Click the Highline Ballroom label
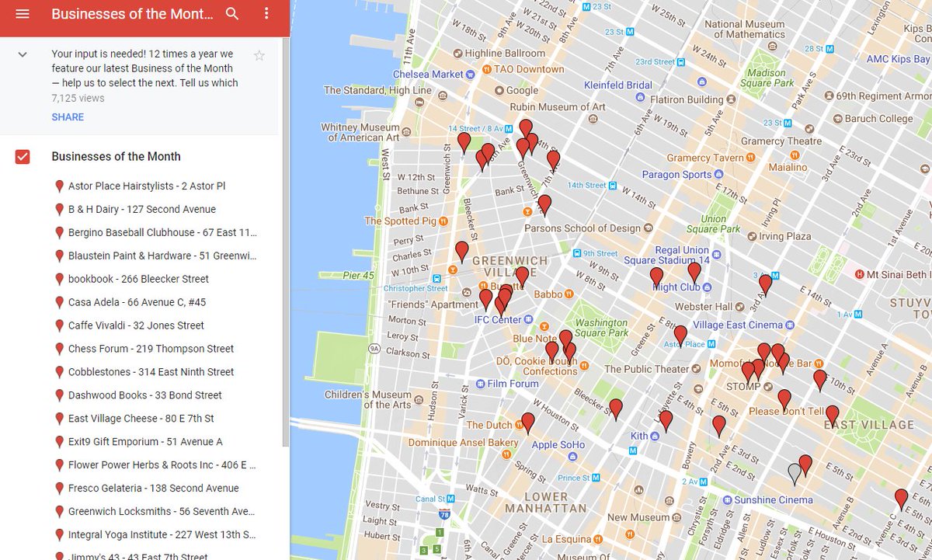Screen dimensions: 932x560 coord(505,54)
